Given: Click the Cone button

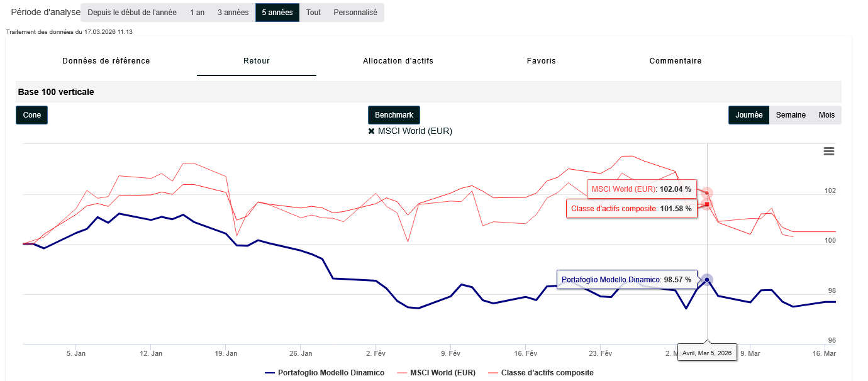Looking at the screenshot, I should pos(31,115).
